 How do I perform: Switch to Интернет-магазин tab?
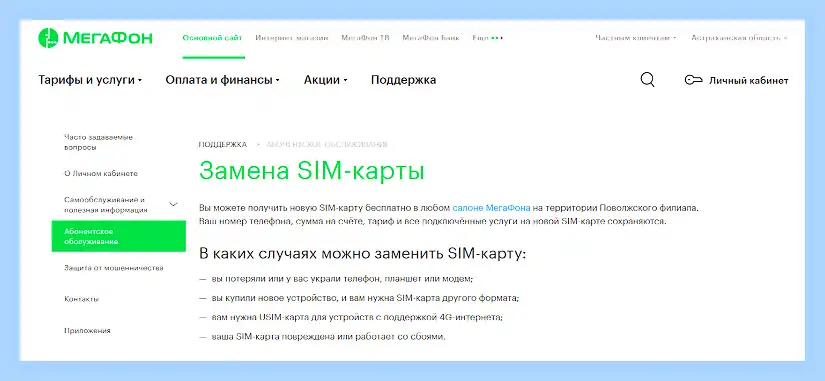tap(292, 38)
